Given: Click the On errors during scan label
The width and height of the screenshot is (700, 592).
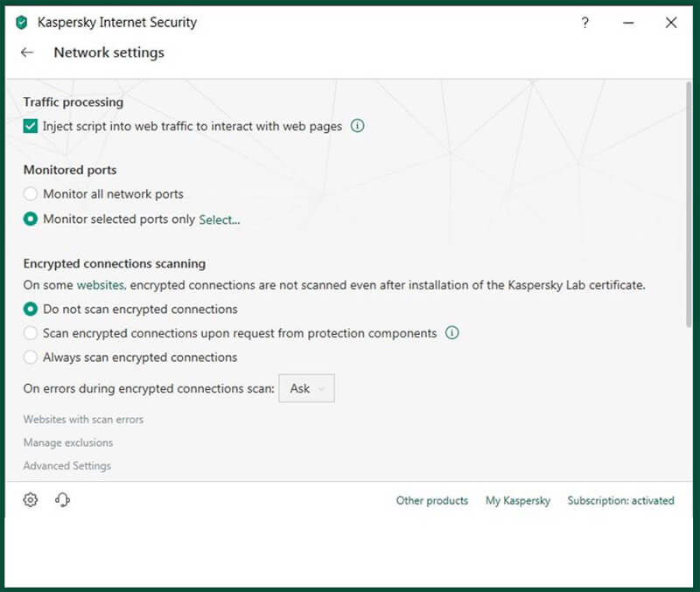Looking at the screenshot, I should (x=149, y=388).
